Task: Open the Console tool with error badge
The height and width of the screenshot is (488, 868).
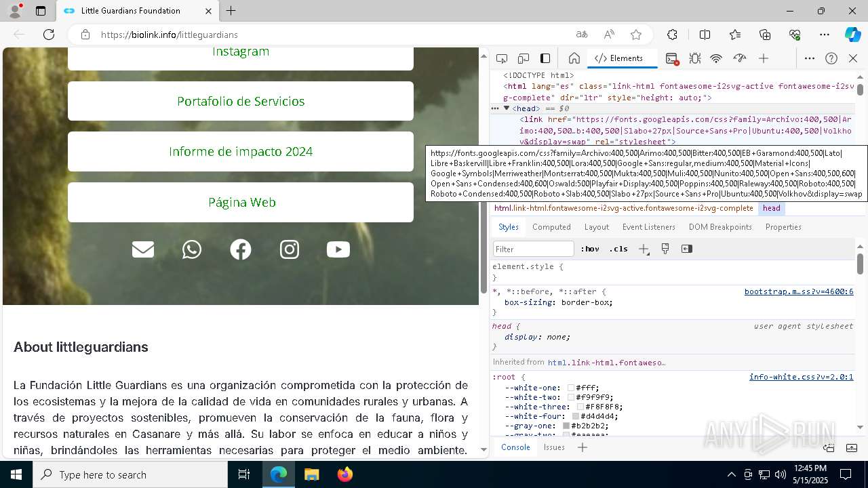Action: pos(672,59)
